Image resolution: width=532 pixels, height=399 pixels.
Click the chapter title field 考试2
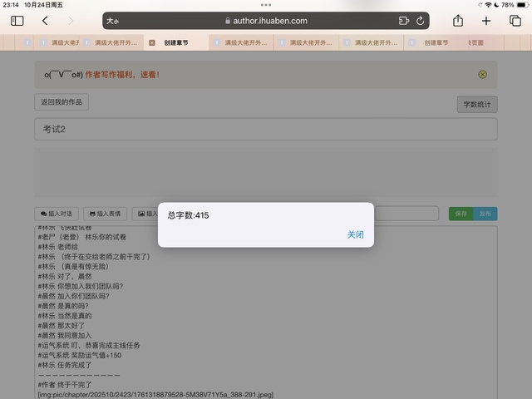pyautogui.click(x=266, y=130)
